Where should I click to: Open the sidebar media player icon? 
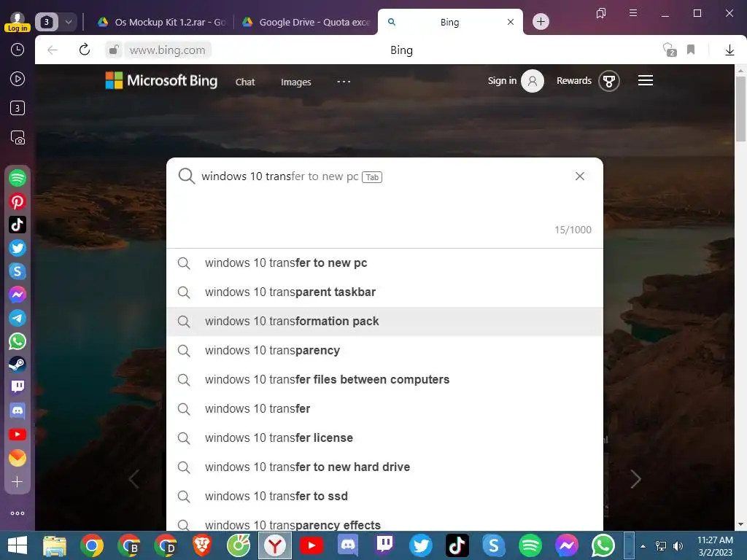(18, 79)
